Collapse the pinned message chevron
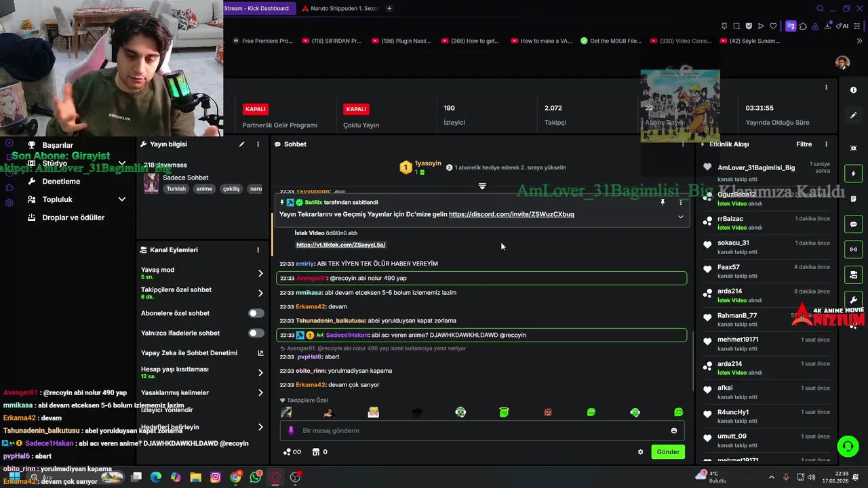The height and width of the screenshot is (488, 868). click(x=681, y=217)
